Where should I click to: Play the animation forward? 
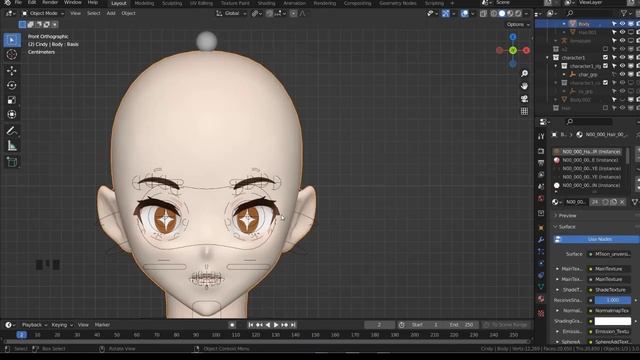click(x=276, y=325)
